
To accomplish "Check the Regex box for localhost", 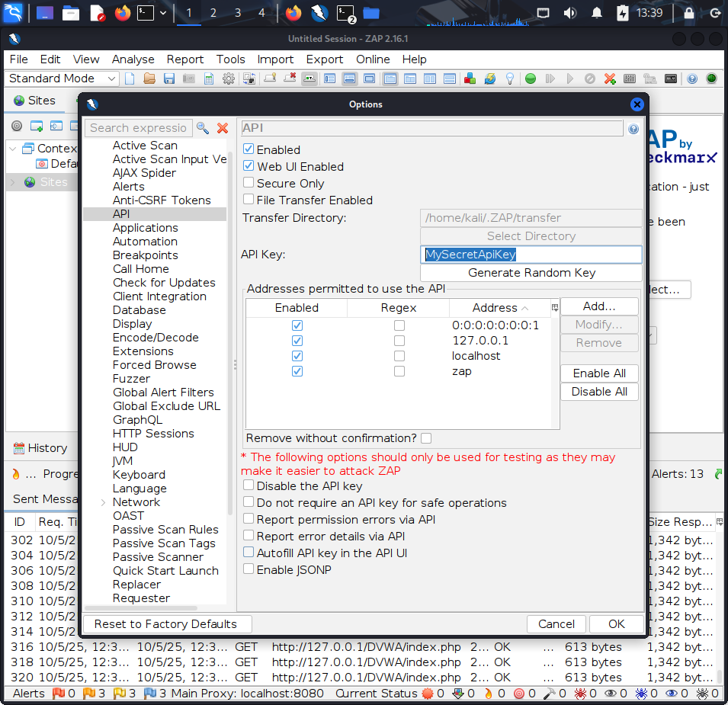I will tap(399, 356).
